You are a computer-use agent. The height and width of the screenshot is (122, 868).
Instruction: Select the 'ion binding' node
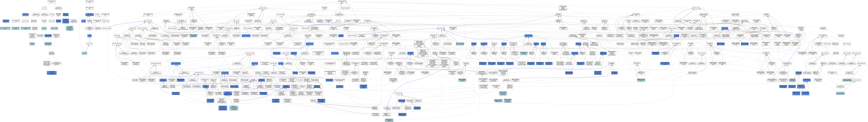(52, 14)
